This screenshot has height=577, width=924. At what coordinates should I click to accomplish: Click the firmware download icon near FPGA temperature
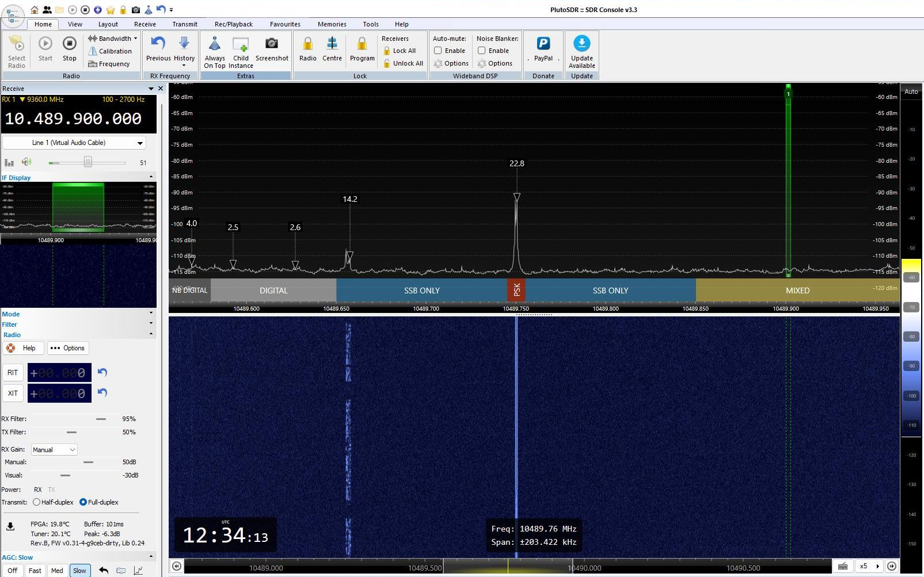tap(10, 526)
